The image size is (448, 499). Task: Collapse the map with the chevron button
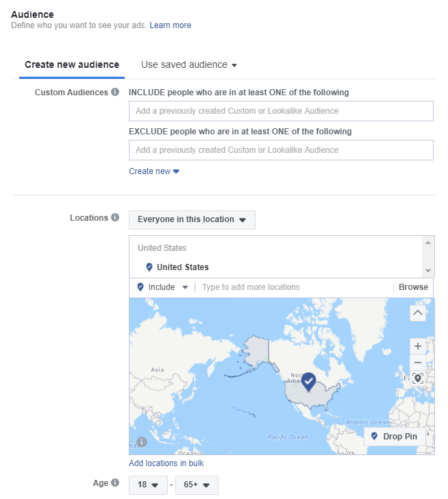coord(418,313)
